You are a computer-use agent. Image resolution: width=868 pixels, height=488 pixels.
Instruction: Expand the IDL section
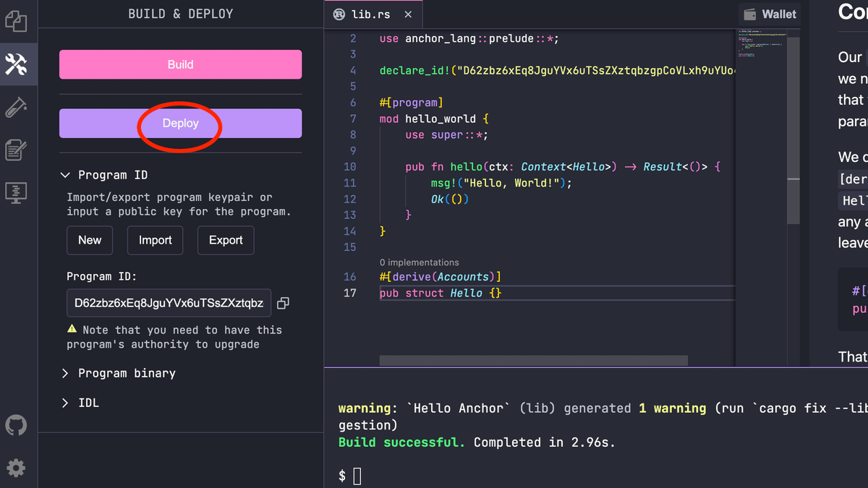click(x=80, y=403)
